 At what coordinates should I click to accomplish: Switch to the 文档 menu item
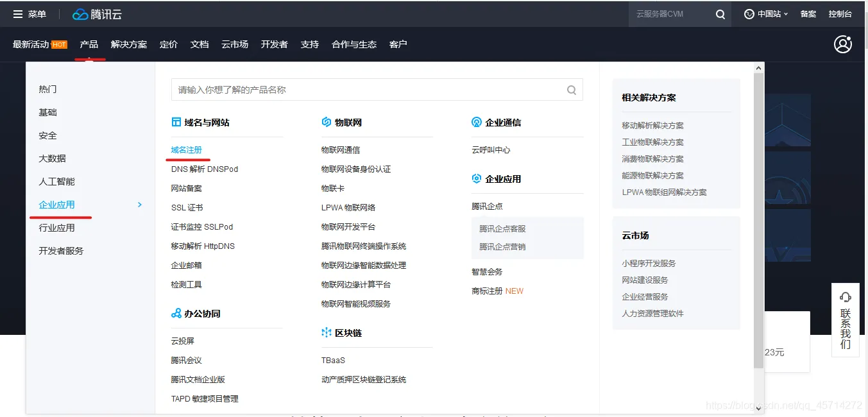coord(200,44)
